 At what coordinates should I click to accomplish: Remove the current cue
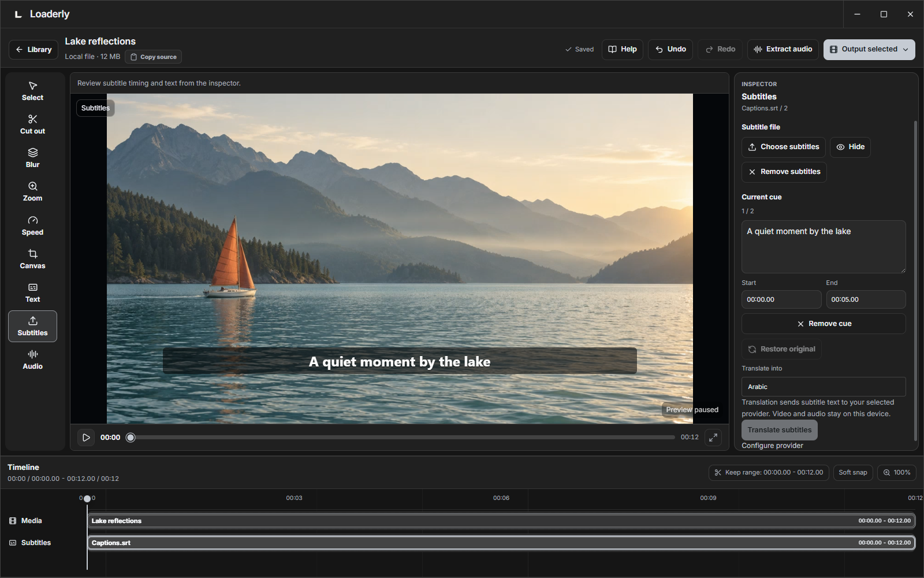[824, 324]
